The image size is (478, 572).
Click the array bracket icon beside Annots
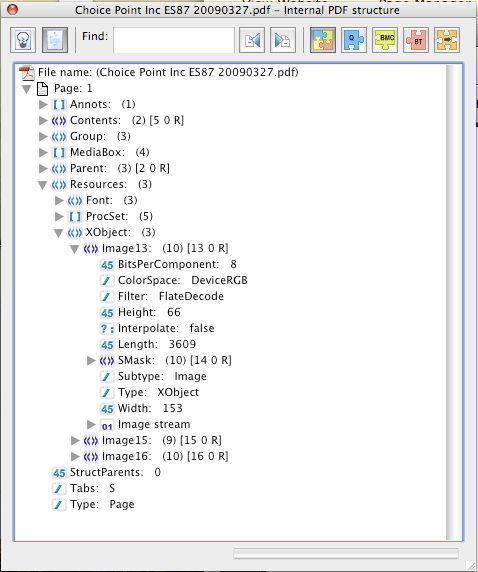tap(59, 104)
